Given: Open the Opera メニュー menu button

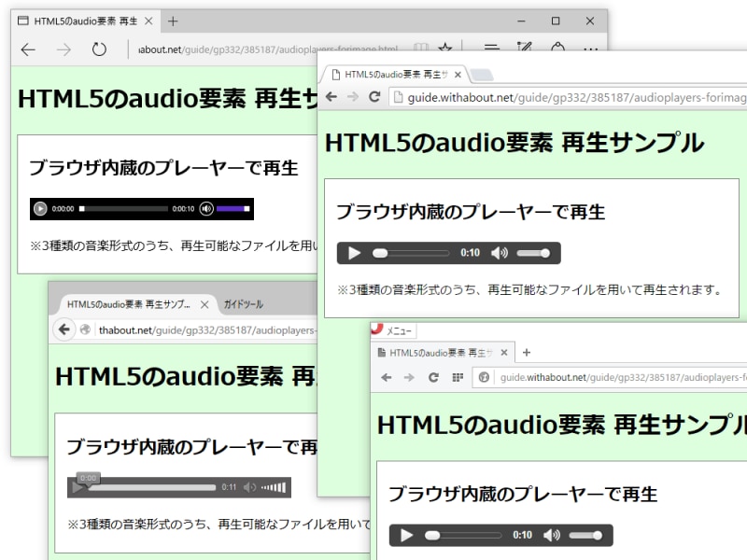Looking at the screenshot, I should pyautogui.click(x=392, y=330).
